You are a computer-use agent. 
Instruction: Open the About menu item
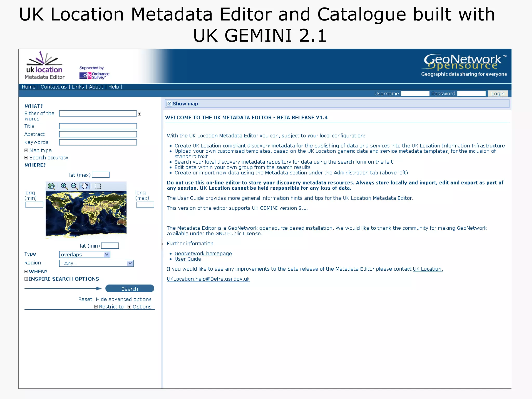pos(96,87)
